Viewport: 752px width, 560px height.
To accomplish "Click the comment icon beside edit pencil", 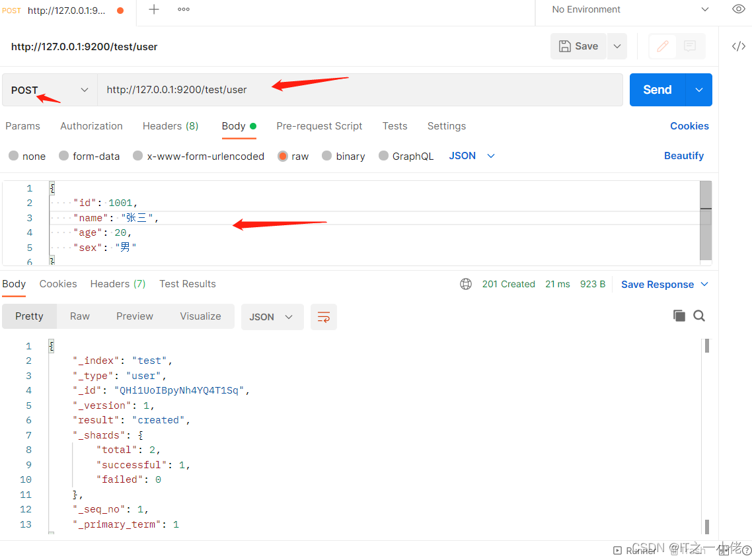I will [x=690, y=46].
